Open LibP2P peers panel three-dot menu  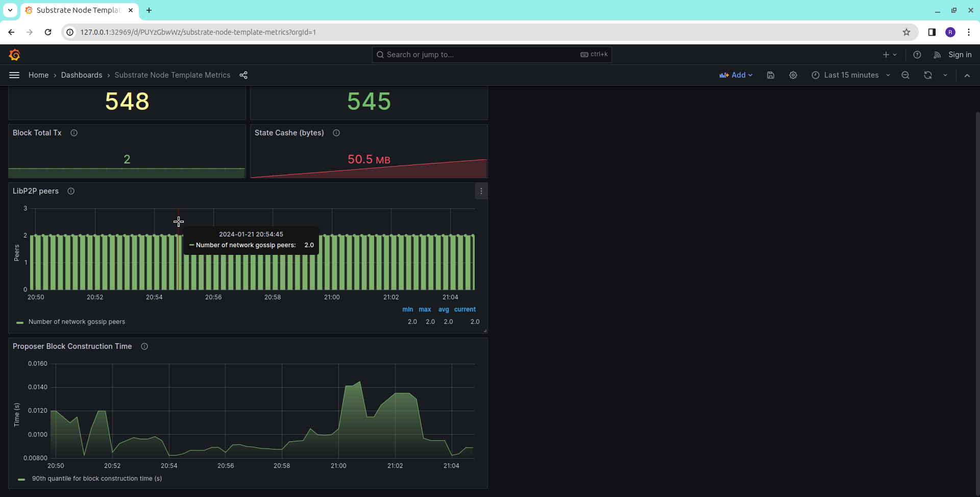click(x=481, y=191)
